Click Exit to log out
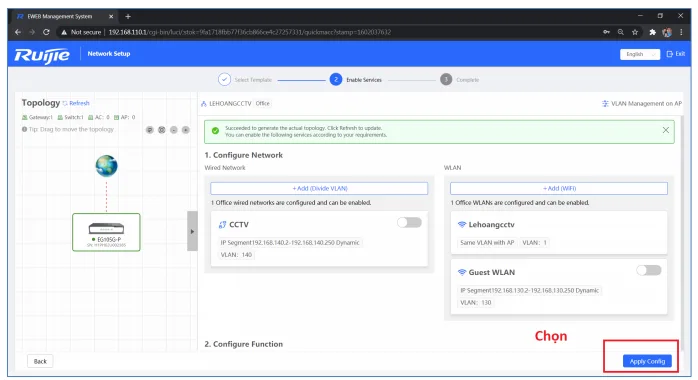698x380 pixels. [x=675, y=54]
